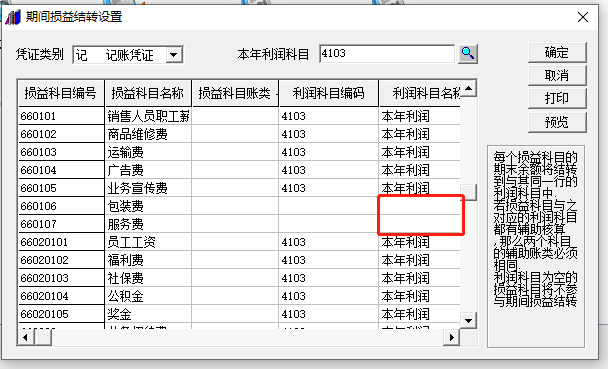Select cell 66020102
Screen dimensions: 608x369
coord(61,260)
